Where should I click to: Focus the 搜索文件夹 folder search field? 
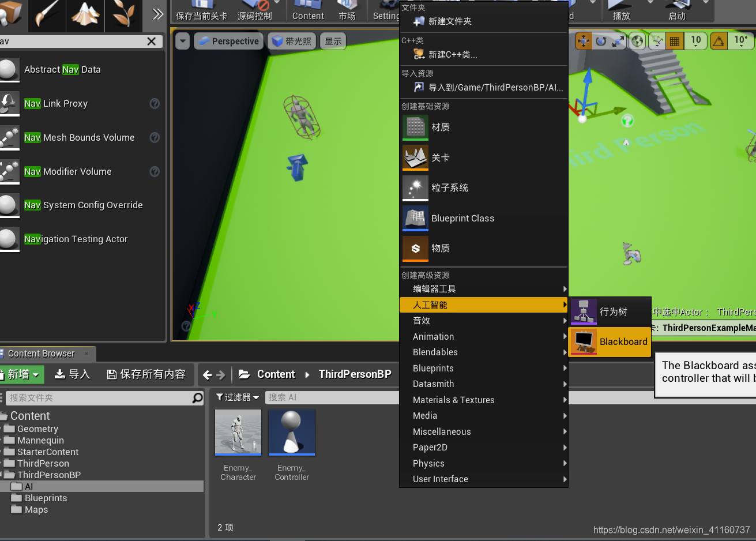[x=99, y=398]
